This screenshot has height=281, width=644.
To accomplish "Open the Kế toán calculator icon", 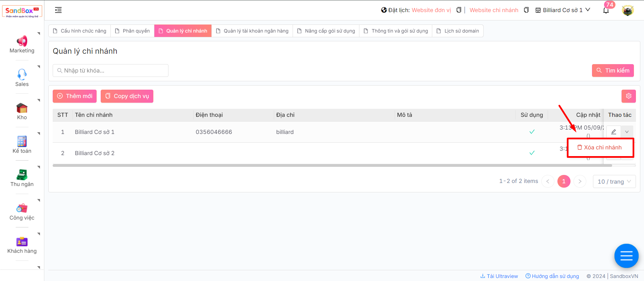I will (22, 141).
